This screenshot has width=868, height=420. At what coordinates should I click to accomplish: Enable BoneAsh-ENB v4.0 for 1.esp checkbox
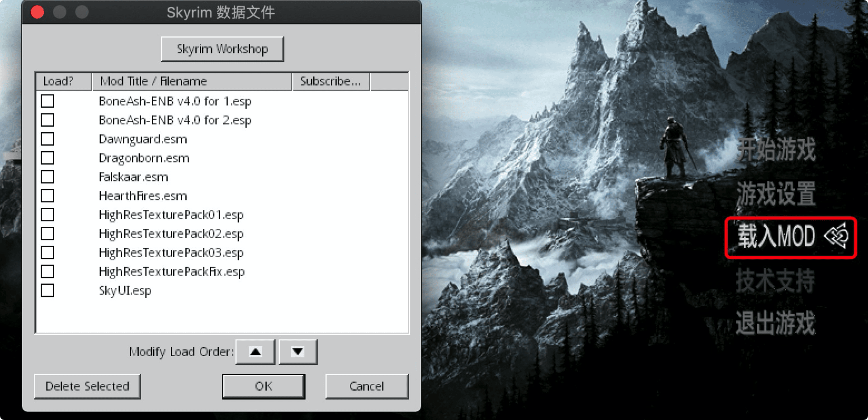click(x=47, y=101)
